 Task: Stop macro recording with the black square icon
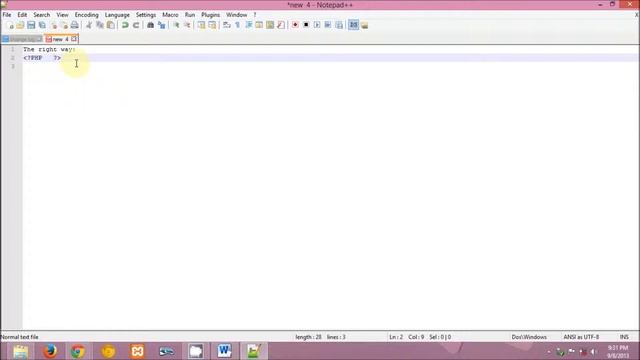click(x=306, y=25)
